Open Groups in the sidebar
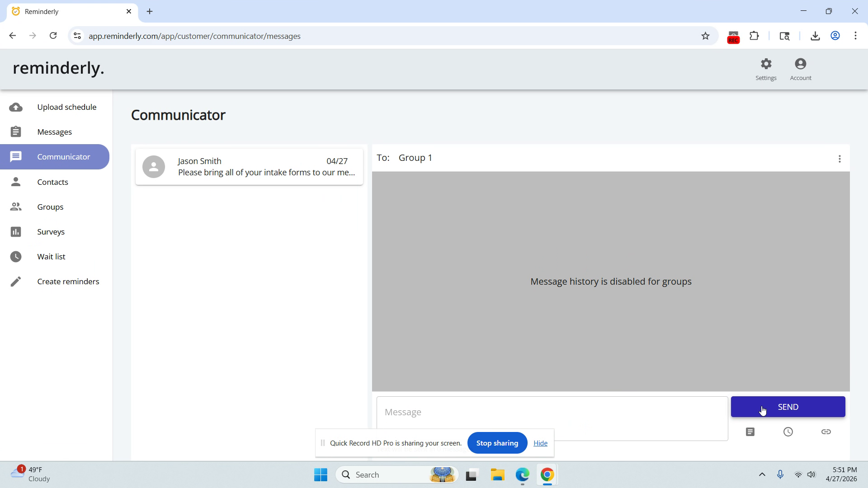Screen dimensions: 868x488 (x=55, y=206)
